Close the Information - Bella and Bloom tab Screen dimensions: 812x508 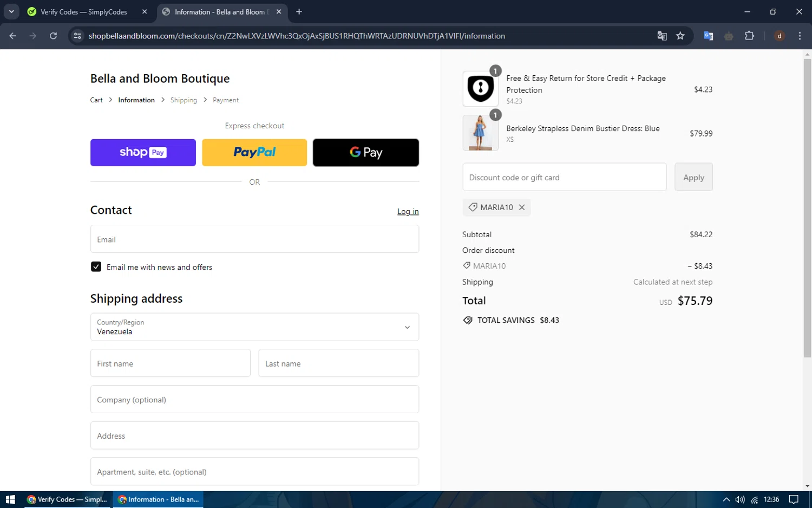[x=279, y=11]
